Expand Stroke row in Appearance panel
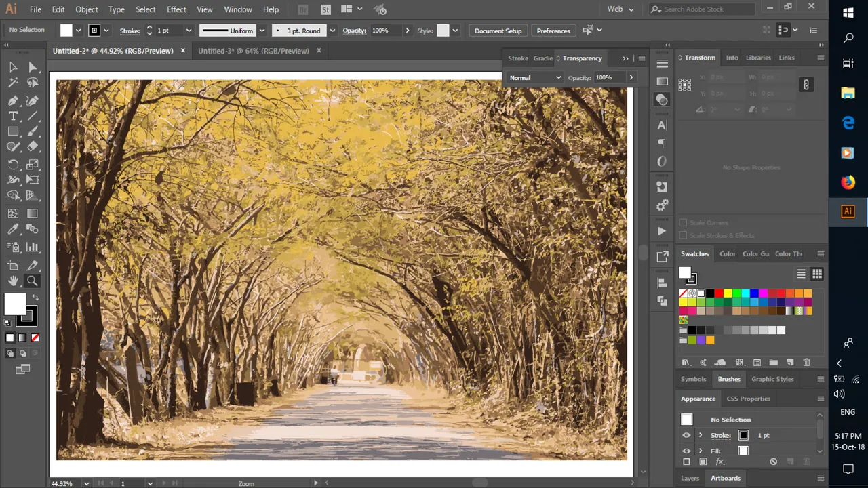The image size is (868, 488). (x=701, y=435)
